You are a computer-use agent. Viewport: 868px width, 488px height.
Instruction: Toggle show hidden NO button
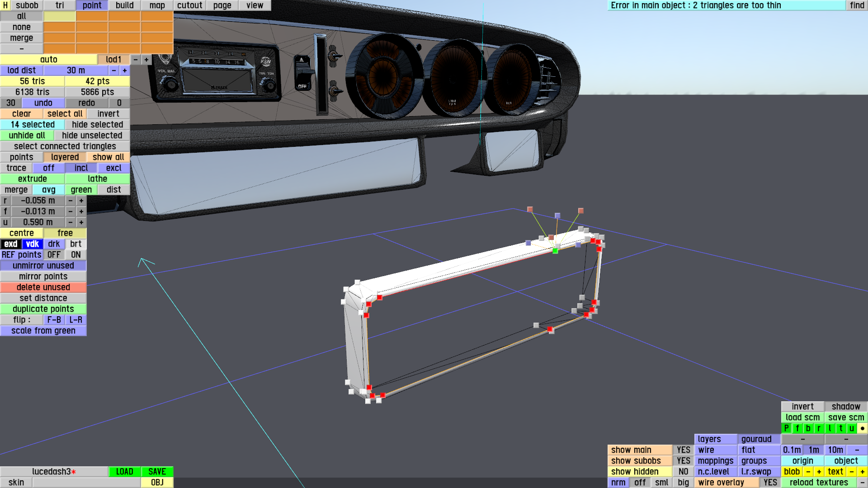pos(683,472)
